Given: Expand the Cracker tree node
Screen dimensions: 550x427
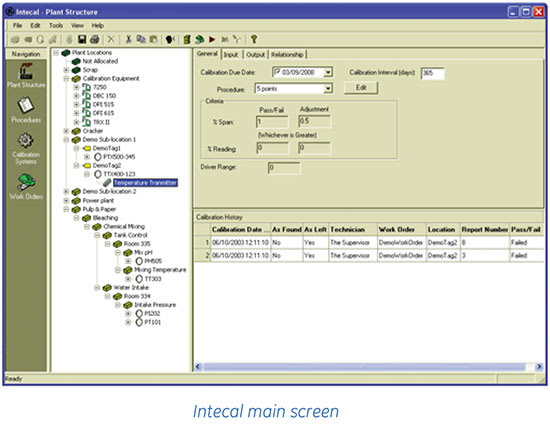Looking at the screenshot, I should coord(66,131).
